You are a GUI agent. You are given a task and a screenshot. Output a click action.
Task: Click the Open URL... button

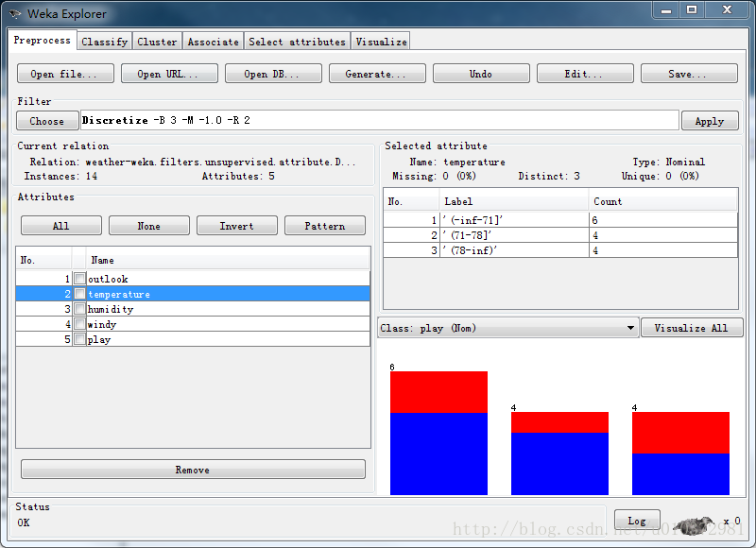169,74
